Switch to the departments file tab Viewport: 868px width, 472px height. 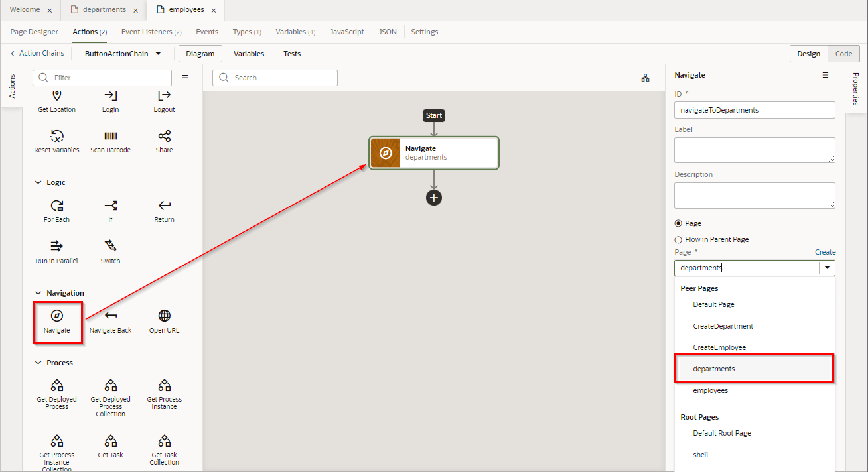(104, 10)
